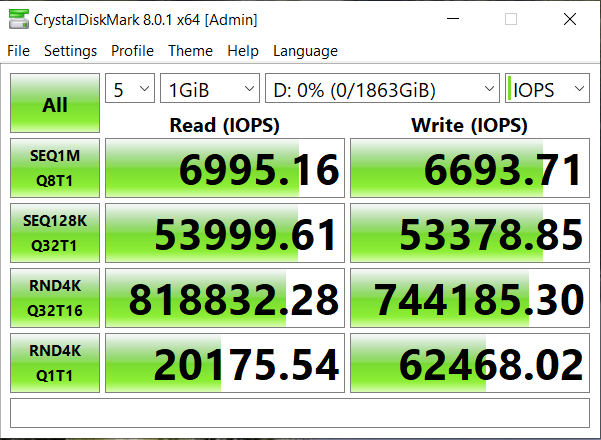Run all benchmarks with the All button
601x440 pixels.
[55, 103]
